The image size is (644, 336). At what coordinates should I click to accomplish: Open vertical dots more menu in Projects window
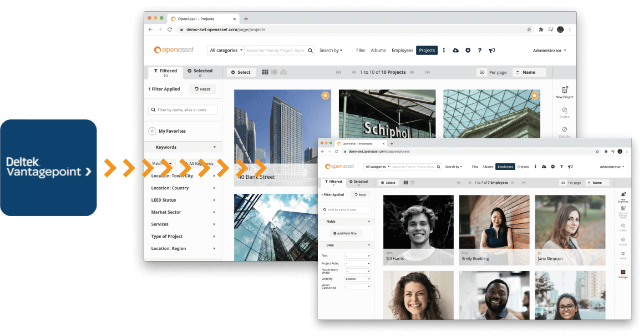444,50
